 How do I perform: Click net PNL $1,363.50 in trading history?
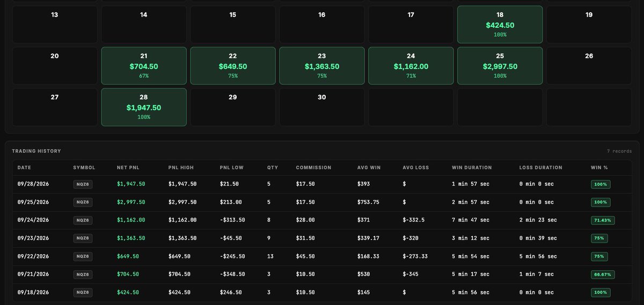tap(131, 238)
